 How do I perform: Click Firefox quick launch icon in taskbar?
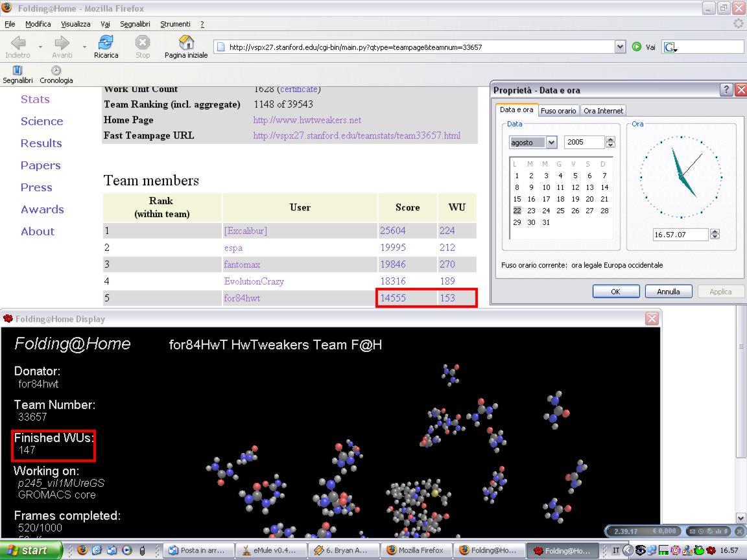[x=82, y=550]
